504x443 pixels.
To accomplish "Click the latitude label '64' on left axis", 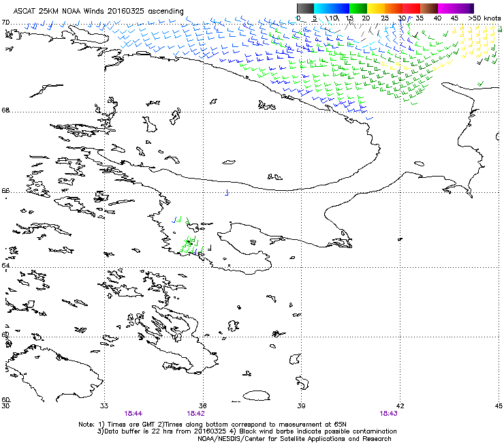I will point(5,265).
